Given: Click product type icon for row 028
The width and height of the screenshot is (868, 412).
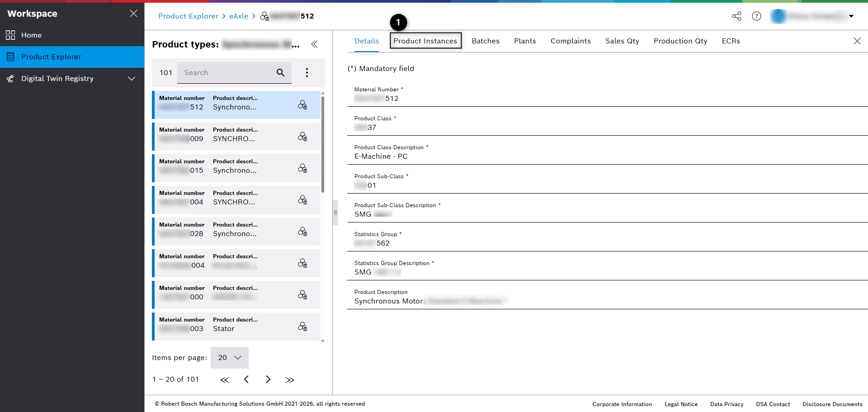Looking at the screenshot, I should pyautogui.click(x=302, y=232).
